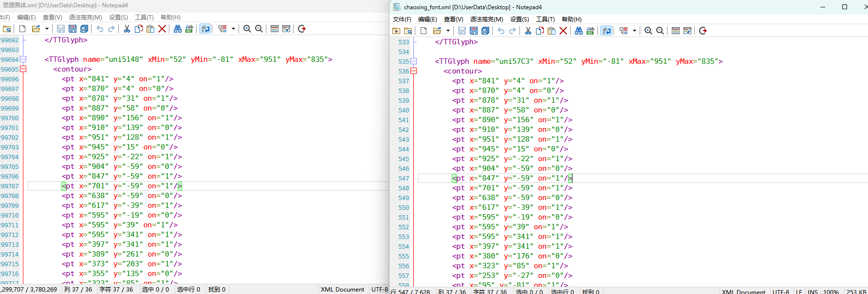868x294 pixels.
Task: Click 100% zoom level in status bar
Action: (x=831, y=291)
